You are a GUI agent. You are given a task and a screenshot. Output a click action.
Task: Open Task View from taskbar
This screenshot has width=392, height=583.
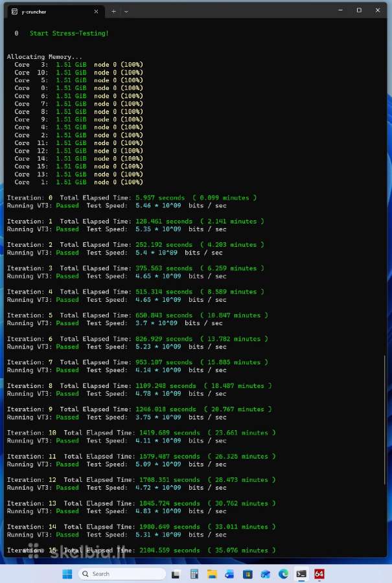tap(176, 574)
